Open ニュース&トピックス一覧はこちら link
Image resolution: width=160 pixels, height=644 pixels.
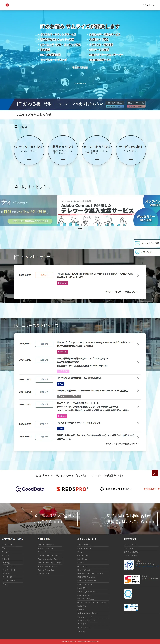(x=121, y=444)
